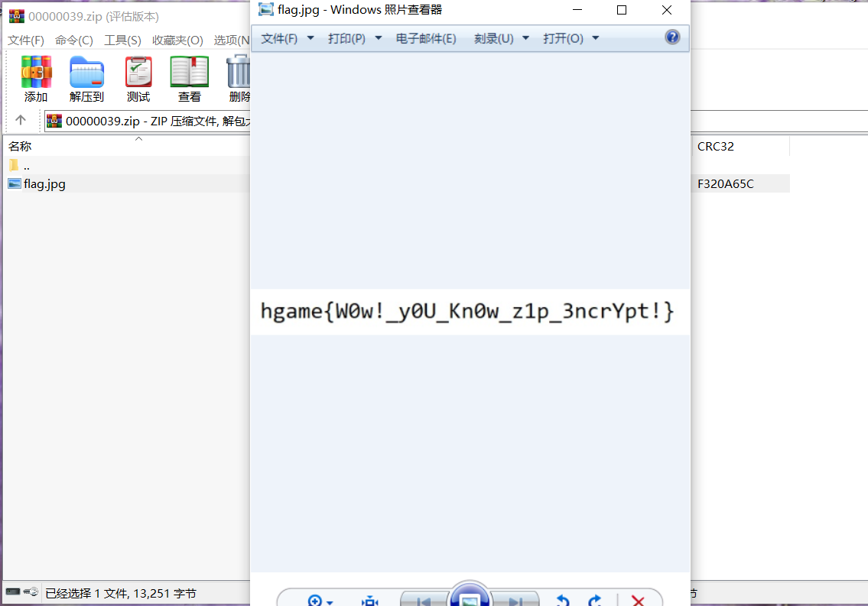This screenshot has height=606, width=868.
Task: Rotate the image clockwise
Action: pyautogui.click(x=596, y=600)
